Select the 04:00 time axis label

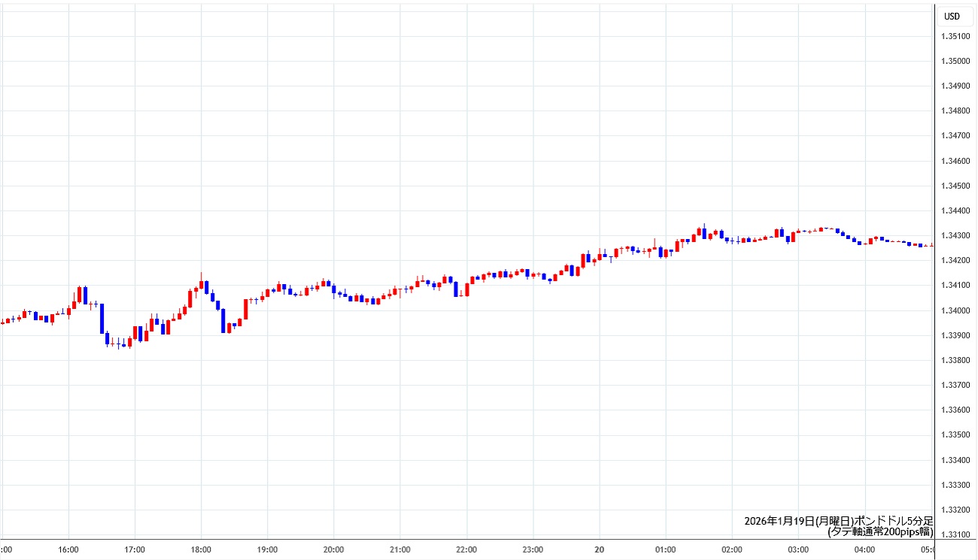[x=864, y=549]
